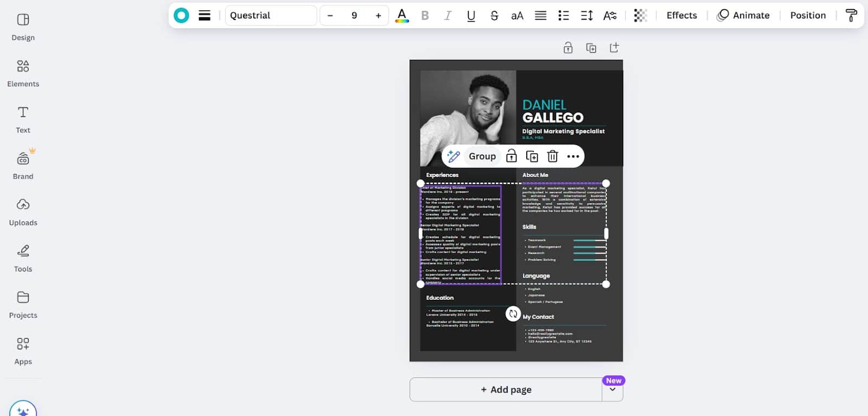This screenshot has width=868, height=416.
Task: Open the Text panel
Action: point(23,119)
